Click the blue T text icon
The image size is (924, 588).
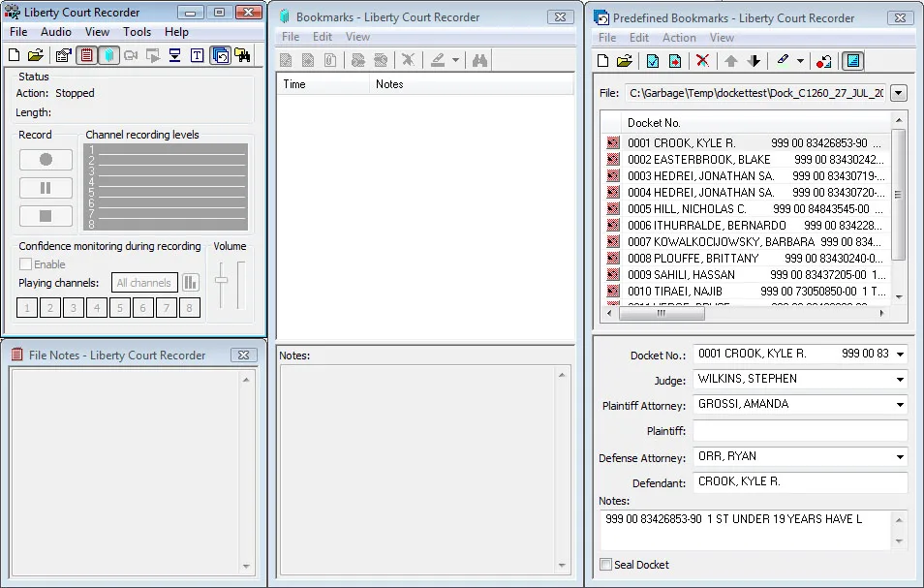[198, 55]
